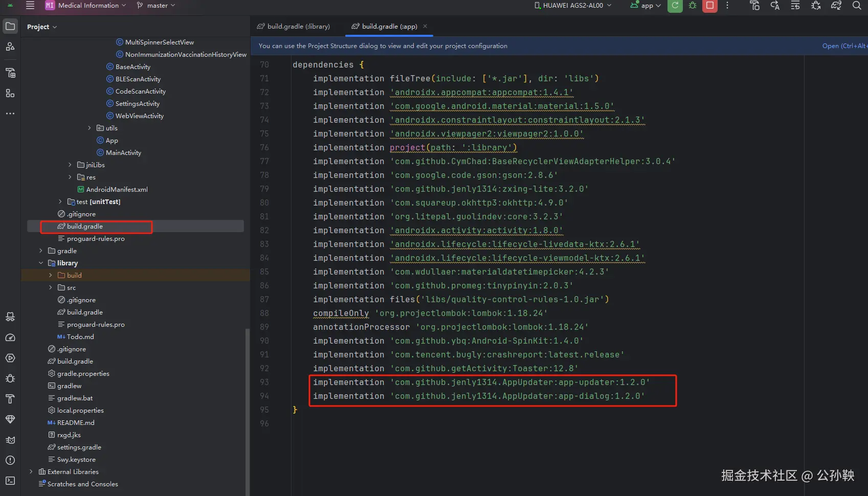Viewport: 868px width, 496px height.
Task: Expand the utils folder
Action: tap(90, 128)
